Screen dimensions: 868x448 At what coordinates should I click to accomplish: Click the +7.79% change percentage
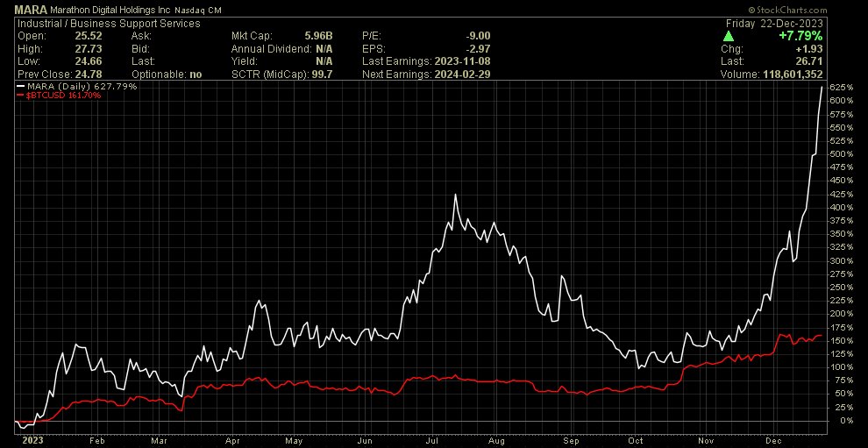tap(802, 37)
